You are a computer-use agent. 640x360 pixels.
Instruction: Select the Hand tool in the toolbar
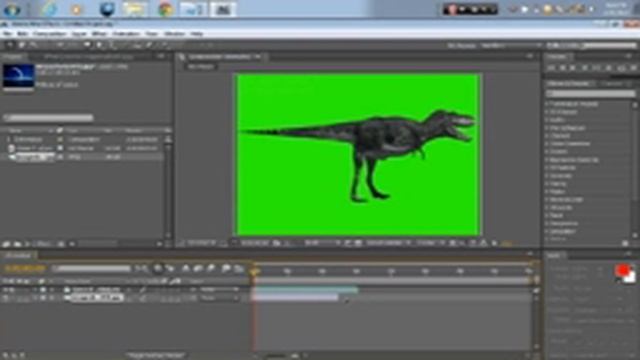pyautogui.click(x=22, y=45)
